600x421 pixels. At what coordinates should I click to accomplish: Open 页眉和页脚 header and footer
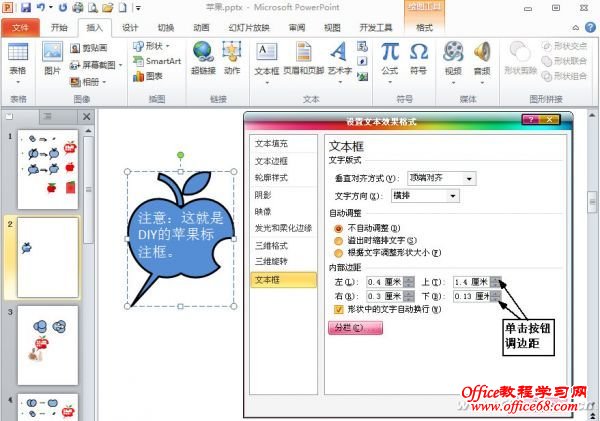click(304, 58)
